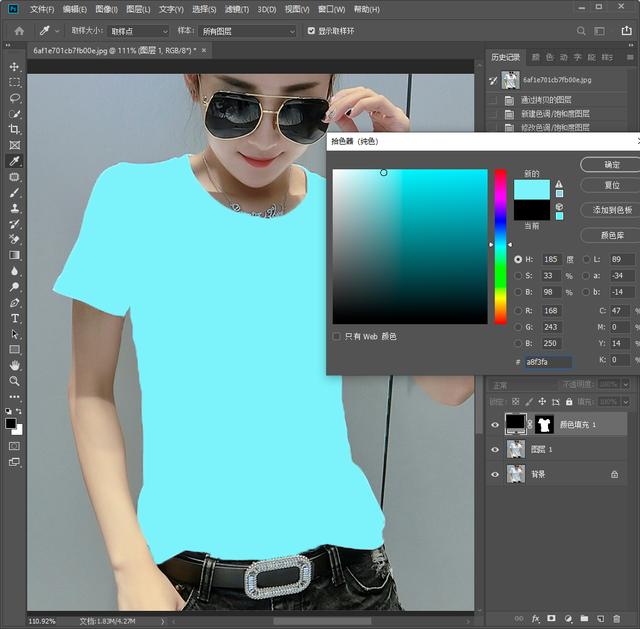Switch to the 历史记录 panel tab
Screen dimensions: 640x629
(x=505, y=57)
